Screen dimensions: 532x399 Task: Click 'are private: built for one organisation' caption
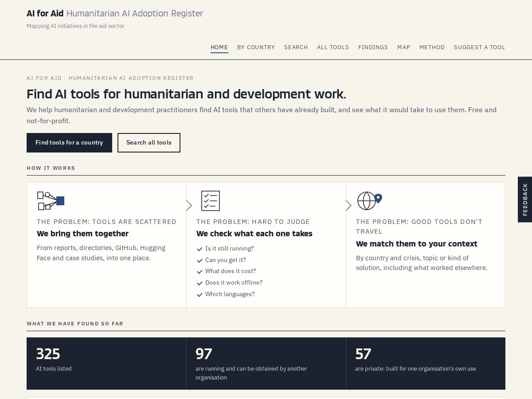415,369
